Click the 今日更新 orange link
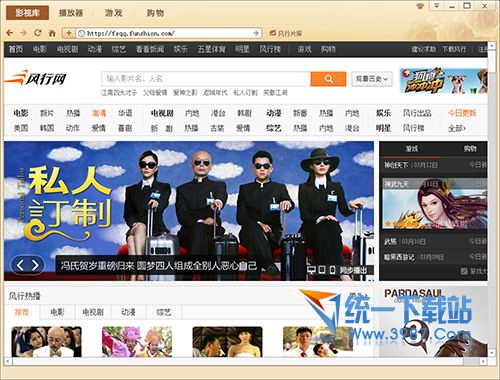 point(462,113)
